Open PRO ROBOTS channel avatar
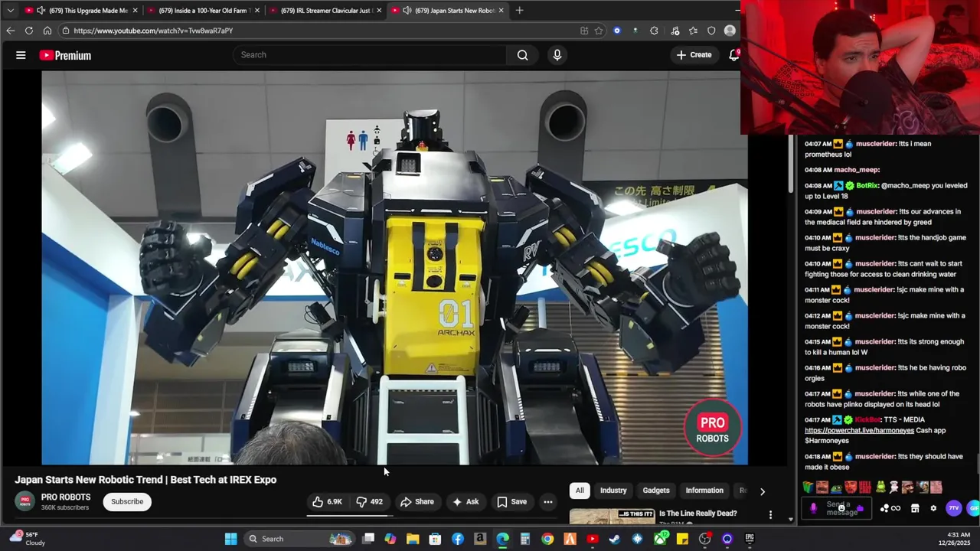Viewport: 980px width, 551px height. [25, 502]
